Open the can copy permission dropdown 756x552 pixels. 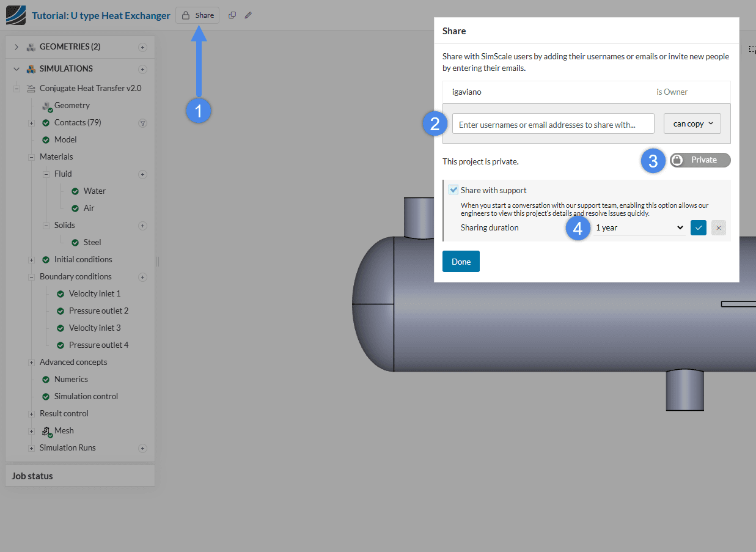coord(692,123)
